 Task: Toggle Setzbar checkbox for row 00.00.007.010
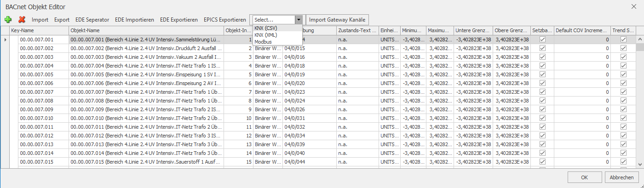[x=542, y=118]
